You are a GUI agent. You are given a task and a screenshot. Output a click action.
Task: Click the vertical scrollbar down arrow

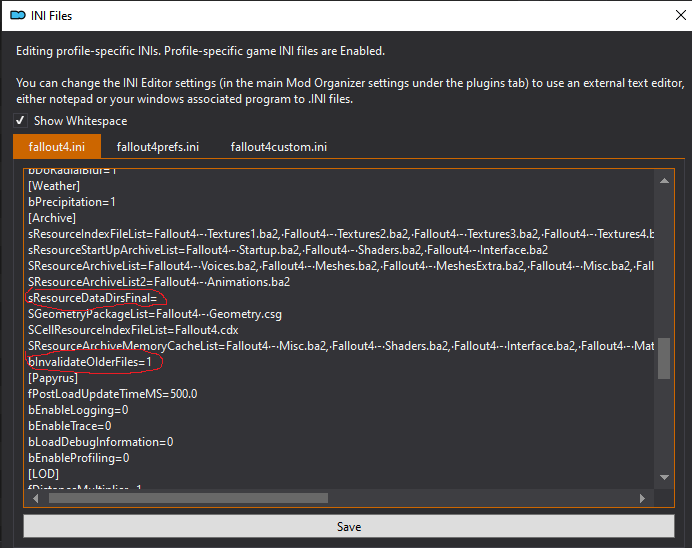point(664,477)
